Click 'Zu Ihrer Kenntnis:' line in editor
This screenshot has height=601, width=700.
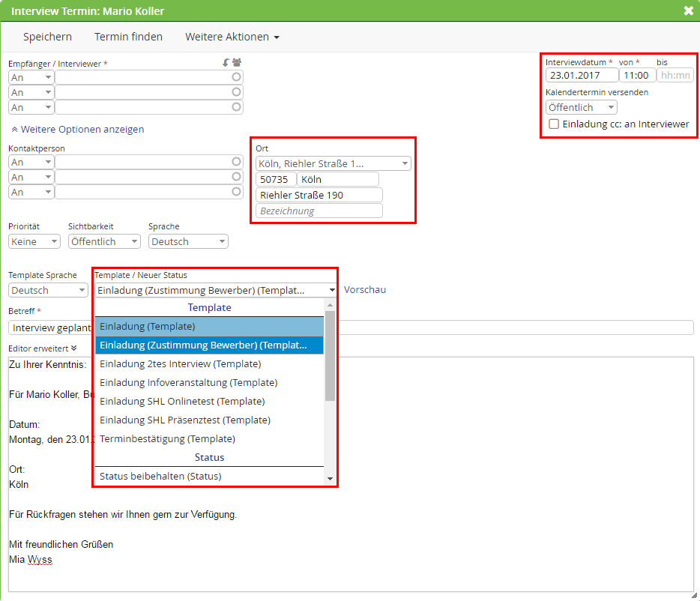(48, 364)
